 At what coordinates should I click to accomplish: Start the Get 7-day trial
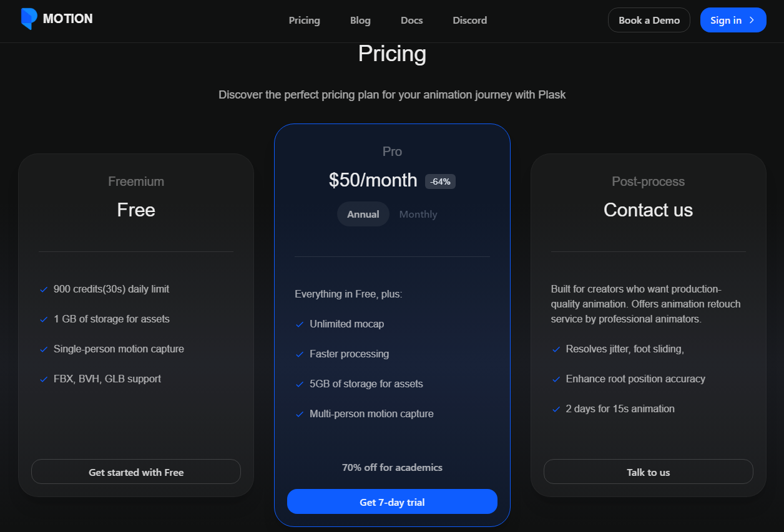[x=392, y=502]
